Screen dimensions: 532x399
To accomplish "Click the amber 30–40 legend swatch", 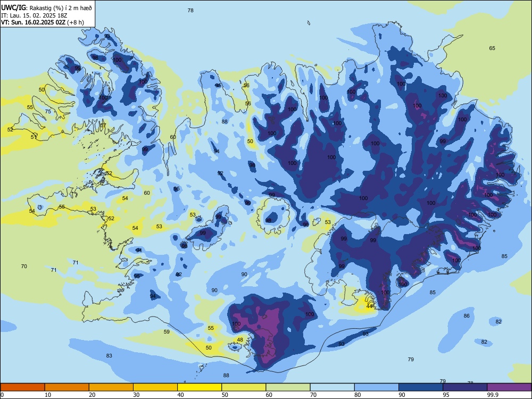I will [x=155, y=387].
